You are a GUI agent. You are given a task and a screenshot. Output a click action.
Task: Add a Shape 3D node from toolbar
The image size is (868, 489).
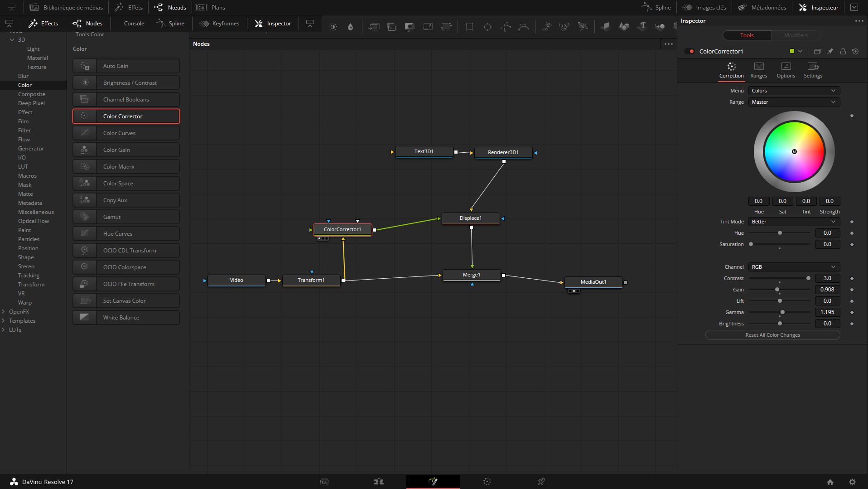pos(624,27)
